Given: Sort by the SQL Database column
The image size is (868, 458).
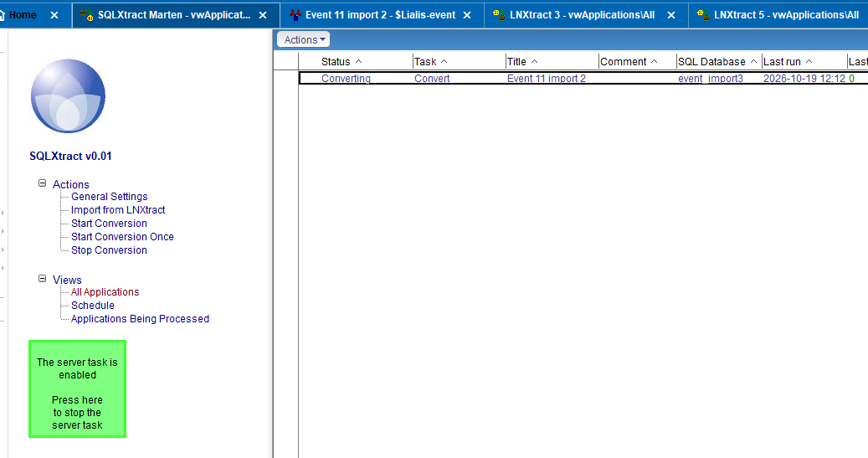Looking at the screenshot, I should point(717,61).
